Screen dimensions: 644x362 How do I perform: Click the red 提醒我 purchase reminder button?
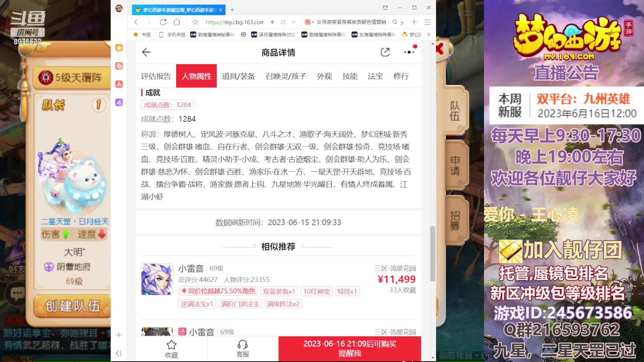coord(350,349)
